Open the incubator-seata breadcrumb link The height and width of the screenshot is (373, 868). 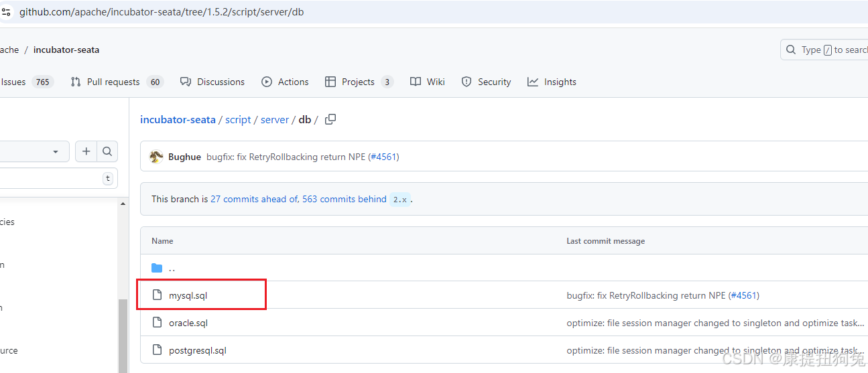tap(178, 120)
